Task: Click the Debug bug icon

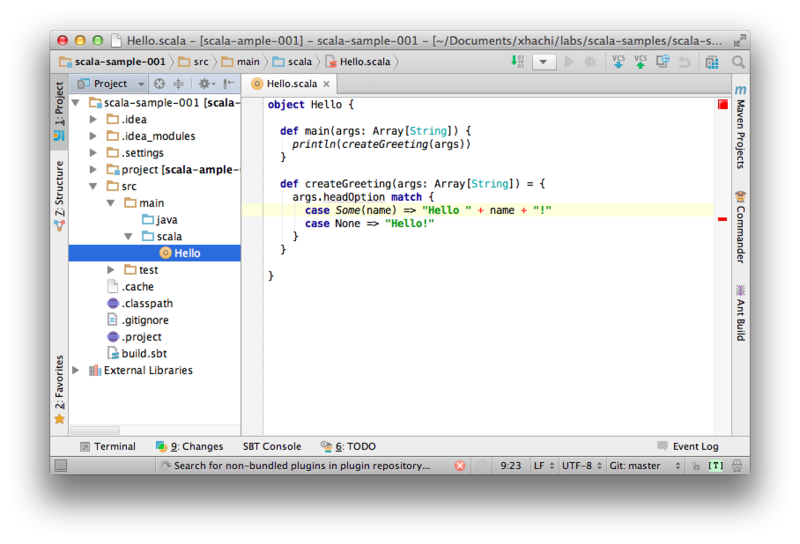Action: click(590, 62)
